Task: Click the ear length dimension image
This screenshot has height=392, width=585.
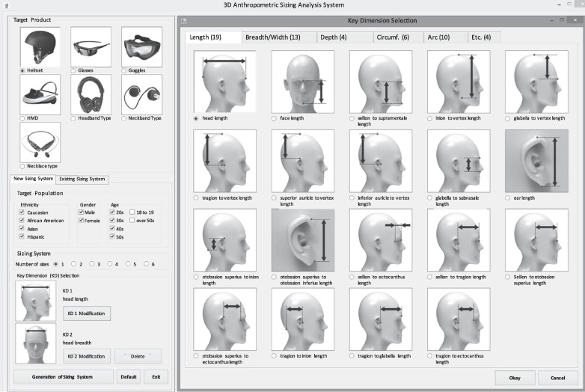Action: (536, 161)
